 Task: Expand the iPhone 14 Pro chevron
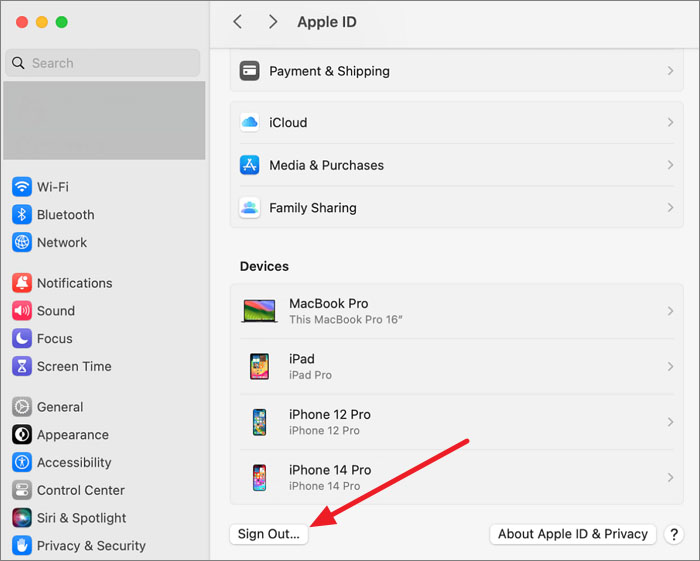coord(670,478)
